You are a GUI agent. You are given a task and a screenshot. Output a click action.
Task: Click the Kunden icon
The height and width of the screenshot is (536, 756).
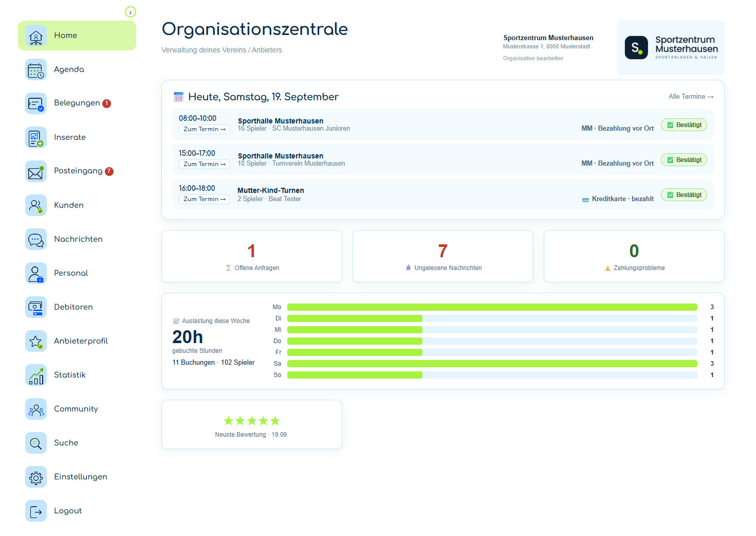36,205
